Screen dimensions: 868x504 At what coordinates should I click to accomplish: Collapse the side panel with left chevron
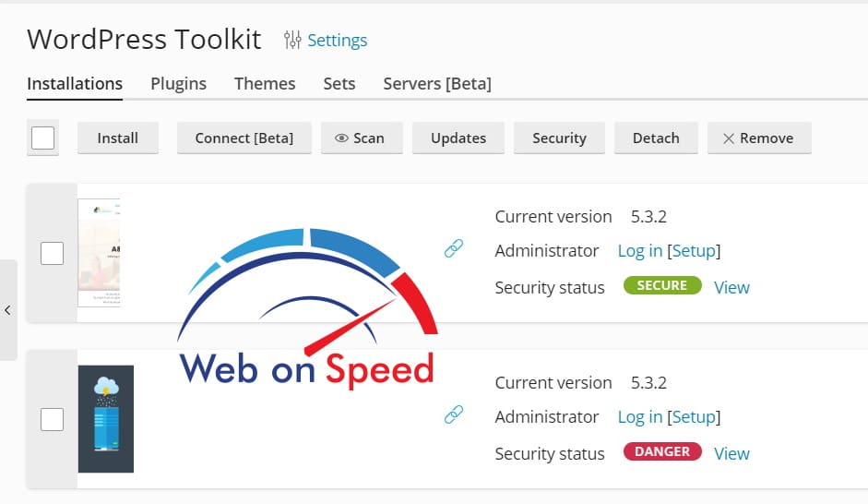[x=7, y=310]
